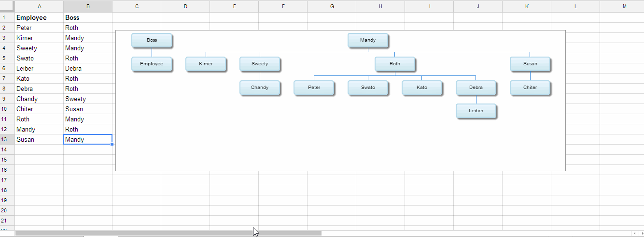The image size is (644, 237).
Task: Select cell containing Kato in column A
Action: (39, 78)
